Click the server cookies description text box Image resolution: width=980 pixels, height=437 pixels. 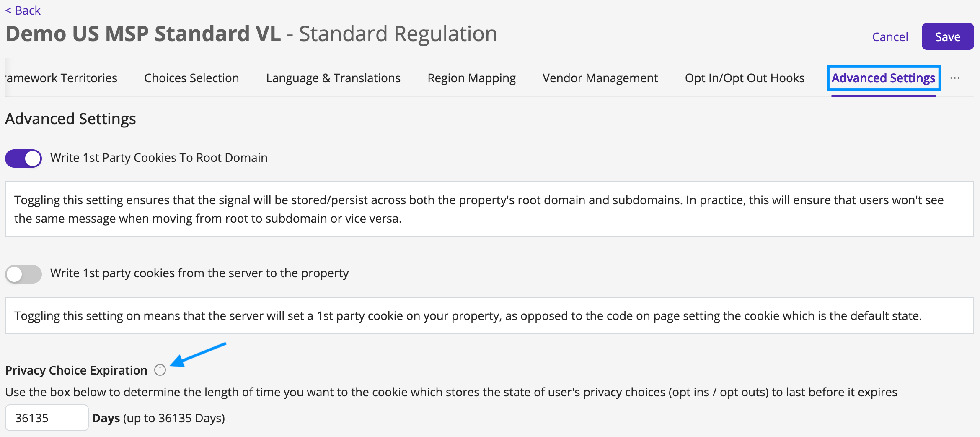point(490,315)
